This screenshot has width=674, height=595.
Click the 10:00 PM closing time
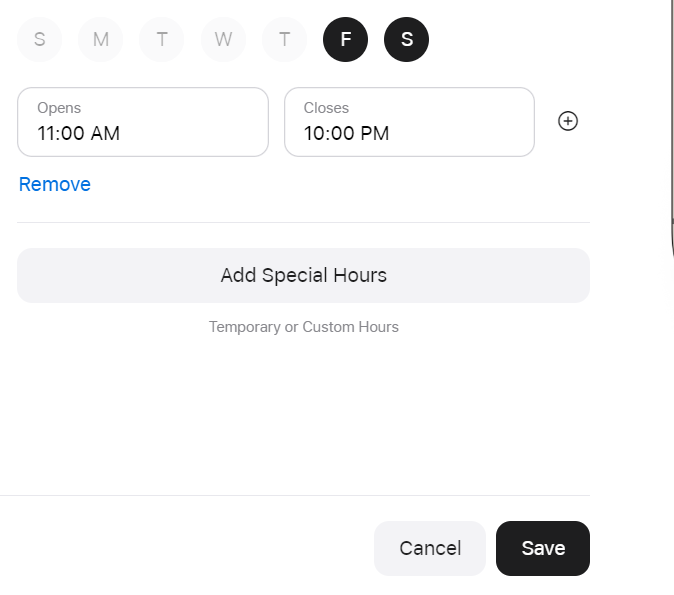click(x=346, y=133)
